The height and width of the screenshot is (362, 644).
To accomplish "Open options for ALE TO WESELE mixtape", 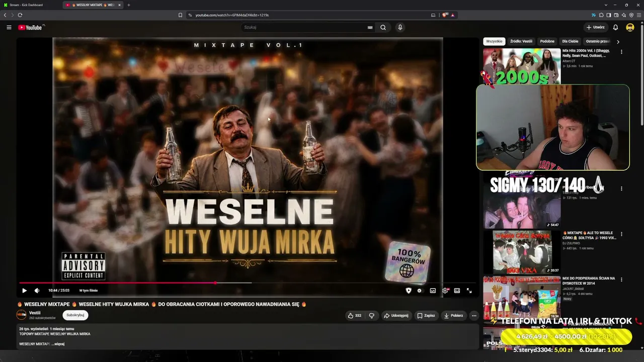I will click(621, 234).
